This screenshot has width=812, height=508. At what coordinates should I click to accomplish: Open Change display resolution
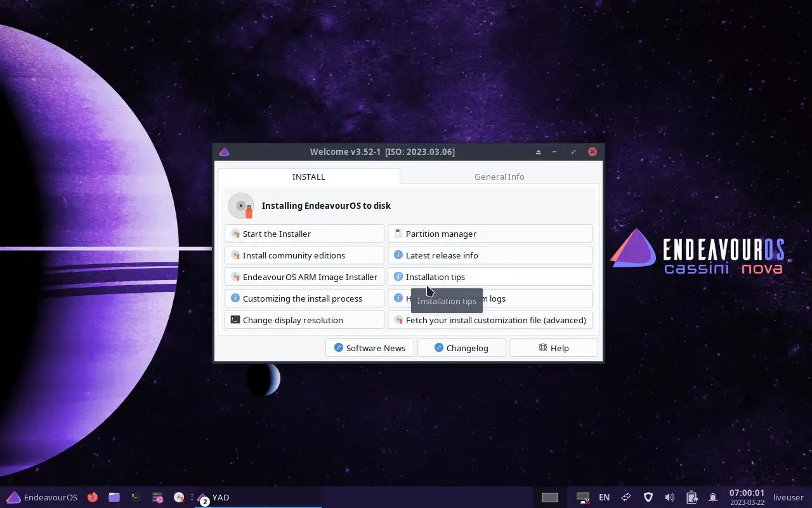point(304,320)
